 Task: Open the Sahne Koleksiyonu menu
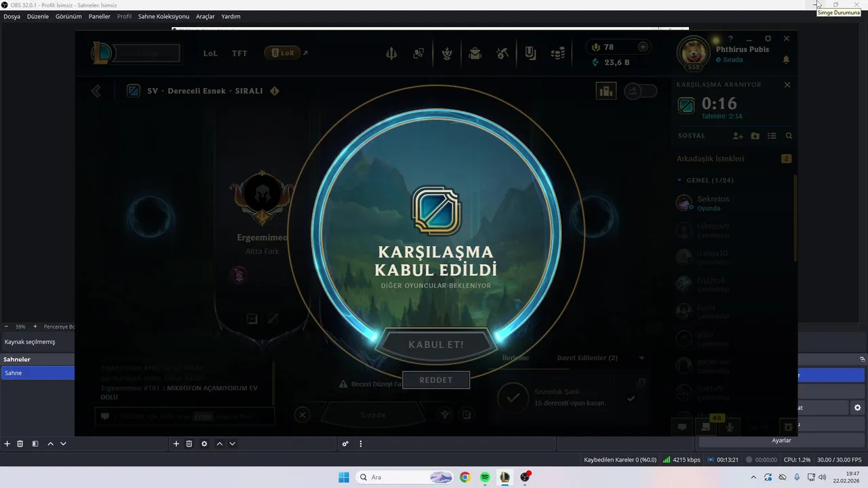coord(163,16)
